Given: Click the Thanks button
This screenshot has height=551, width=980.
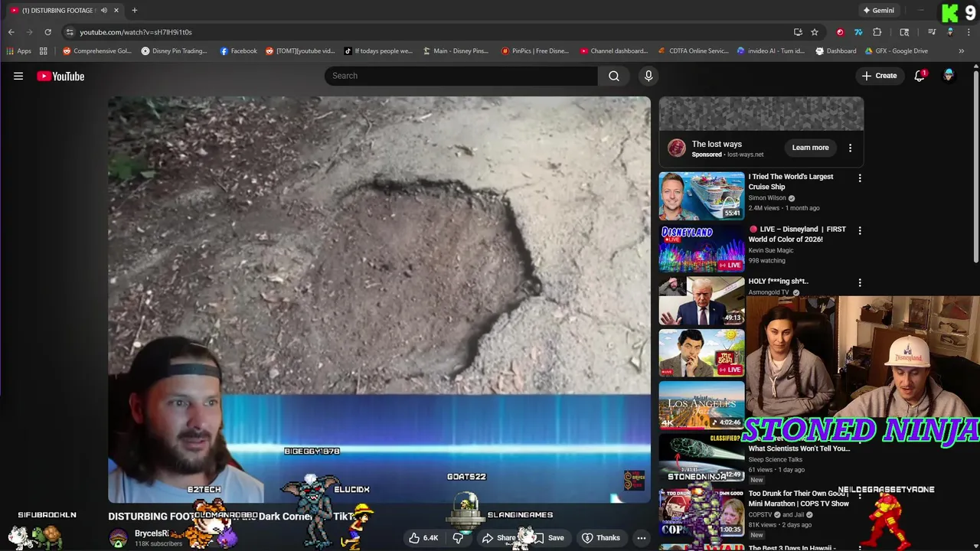Looking at the screenshot, I should [601, 538].
